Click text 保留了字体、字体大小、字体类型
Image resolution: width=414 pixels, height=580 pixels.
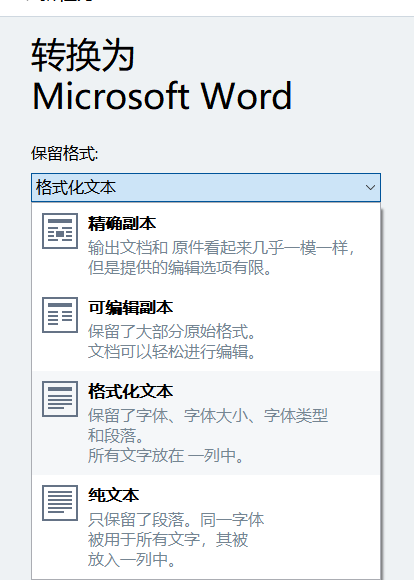coord(208,415)
